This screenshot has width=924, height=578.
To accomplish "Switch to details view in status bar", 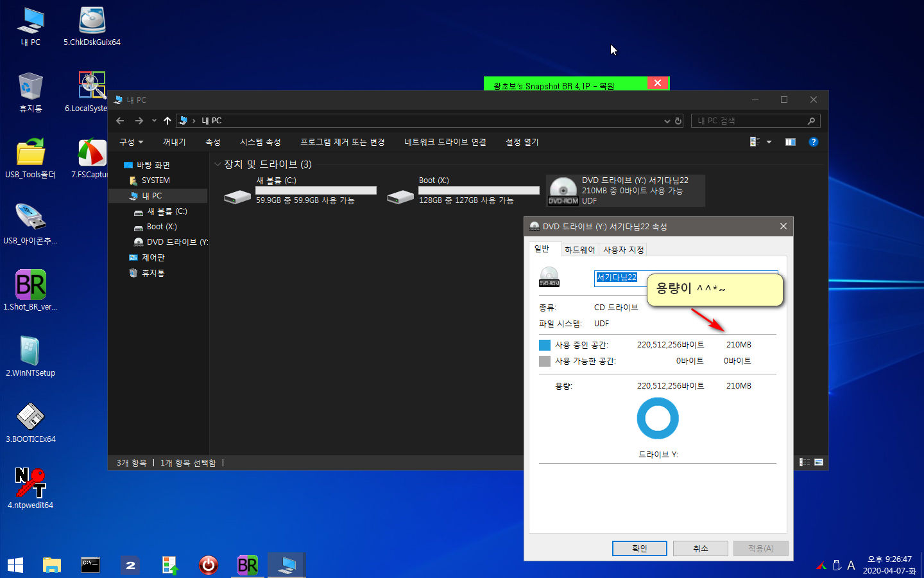I will coord(805,462).
